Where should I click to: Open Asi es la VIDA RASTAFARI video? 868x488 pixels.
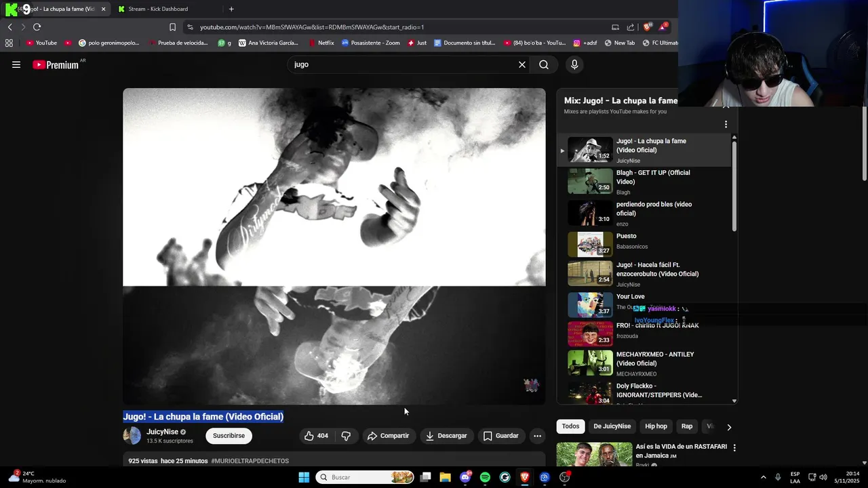681,451
